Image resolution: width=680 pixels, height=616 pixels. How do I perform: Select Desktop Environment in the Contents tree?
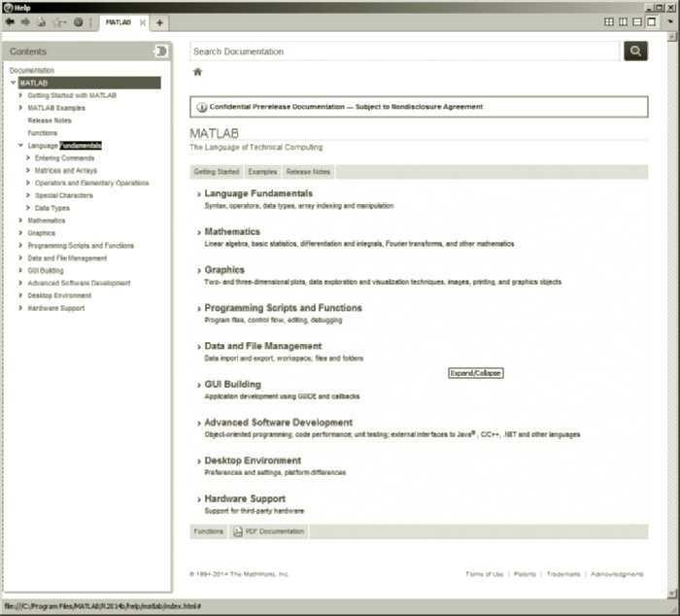tap(59, 295)
